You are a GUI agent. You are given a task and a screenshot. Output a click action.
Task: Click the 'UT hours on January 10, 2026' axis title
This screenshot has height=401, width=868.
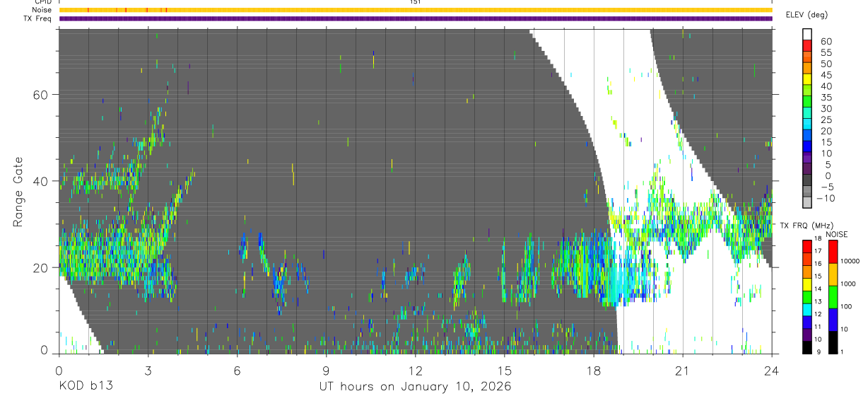[416, 387]
